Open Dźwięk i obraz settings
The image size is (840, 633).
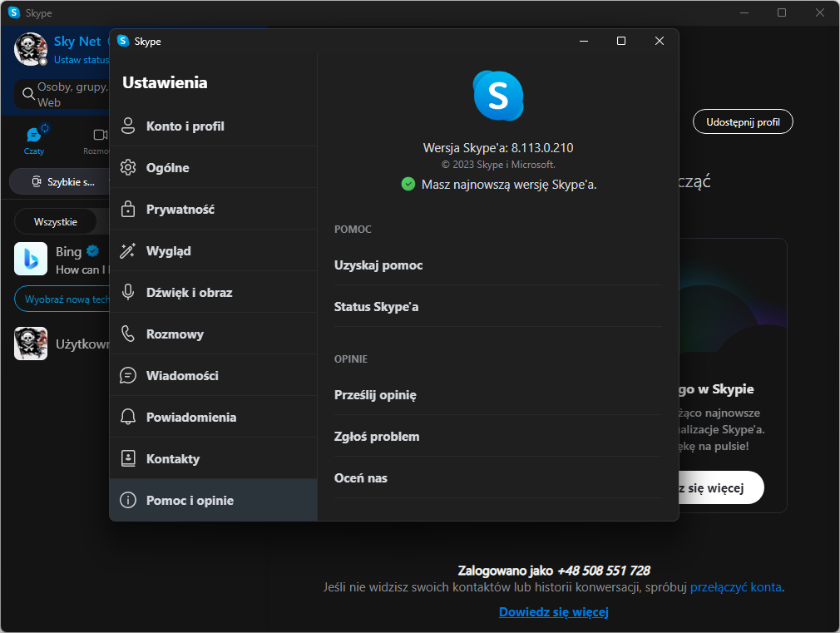(213, 292)
